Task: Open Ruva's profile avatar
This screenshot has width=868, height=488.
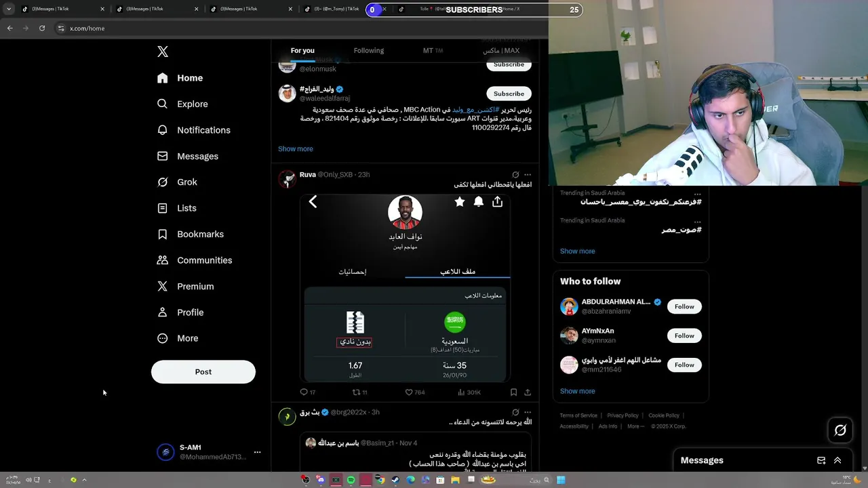Action: tap(287, 179)
